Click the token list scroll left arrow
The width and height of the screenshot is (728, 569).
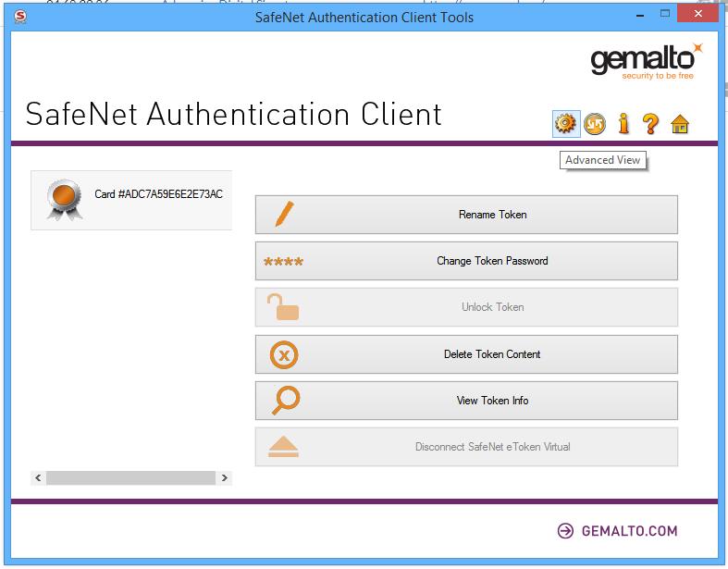(38, 478)
